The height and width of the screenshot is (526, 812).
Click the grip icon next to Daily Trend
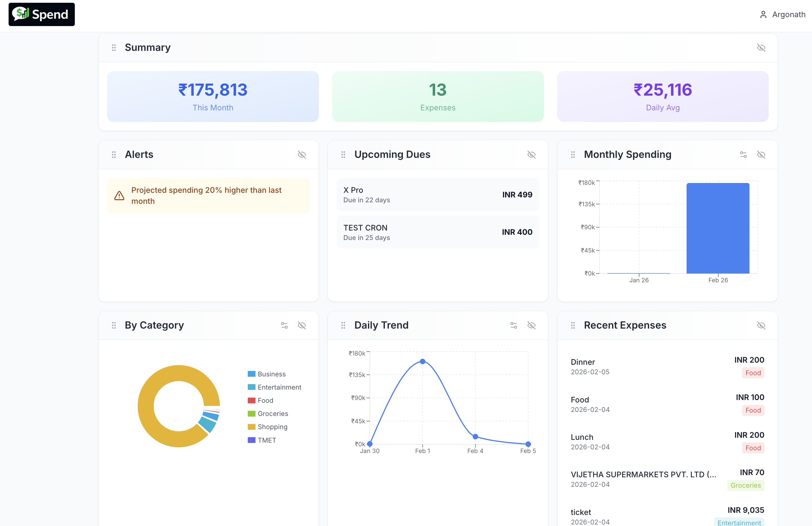343,326
